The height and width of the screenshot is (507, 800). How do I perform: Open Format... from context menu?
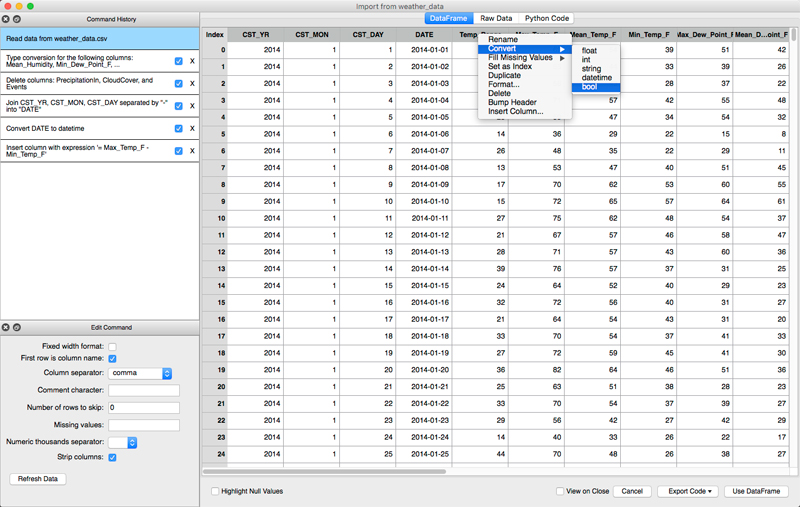coord(524,85)
